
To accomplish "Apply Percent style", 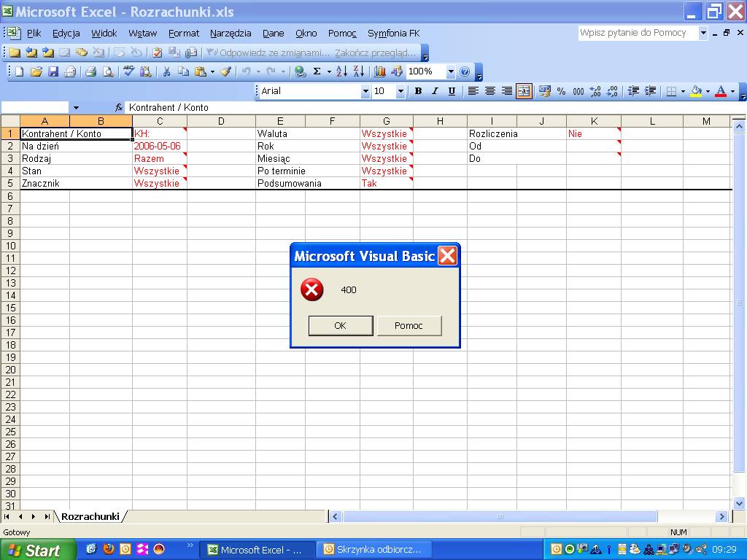I will tap(561, 91).
